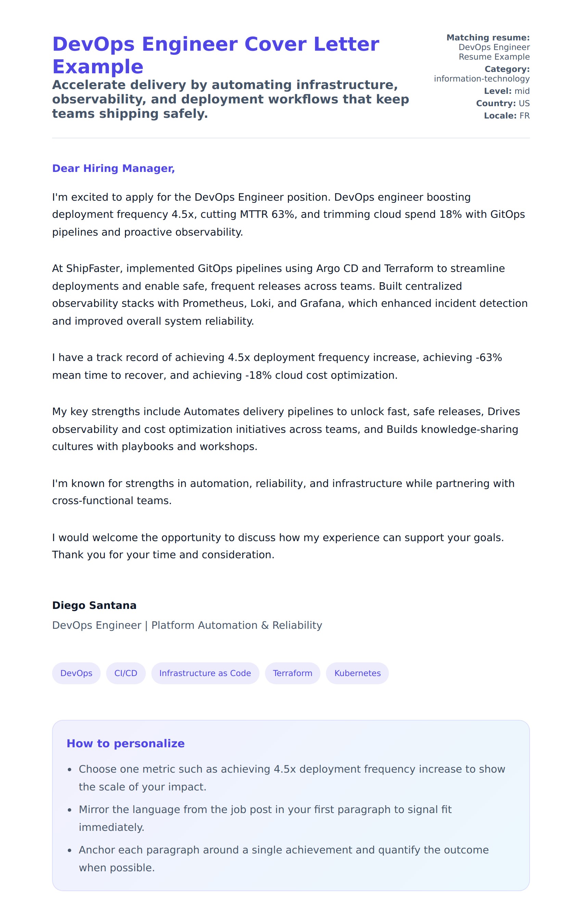Image resolution: width=582 pixels, height=924 pixels.
Task: Click the signature name Diego Santana
Action: tap(94, 605)
